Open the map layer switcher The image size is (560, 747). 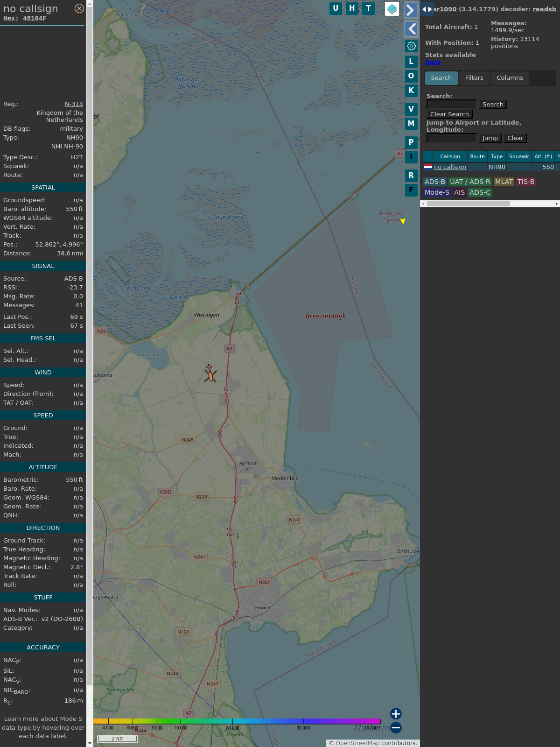392,9
